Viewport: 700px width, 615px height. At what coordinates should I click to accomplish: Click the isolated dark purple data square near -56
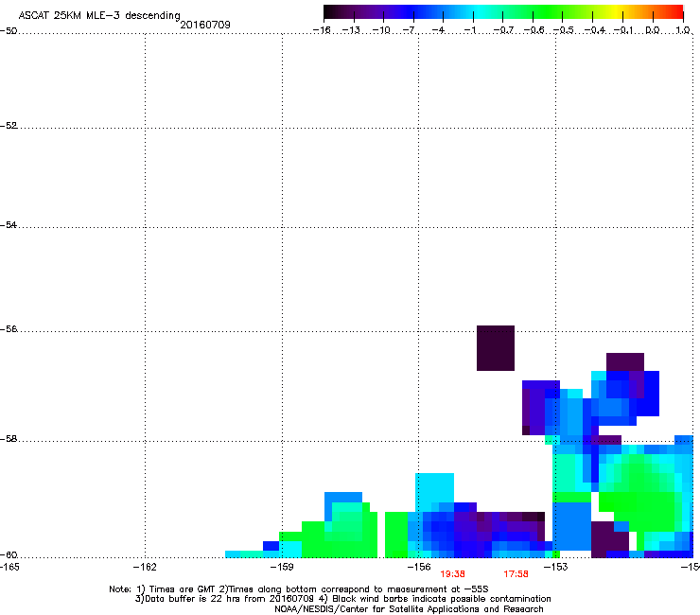click(x=496, y=348)
